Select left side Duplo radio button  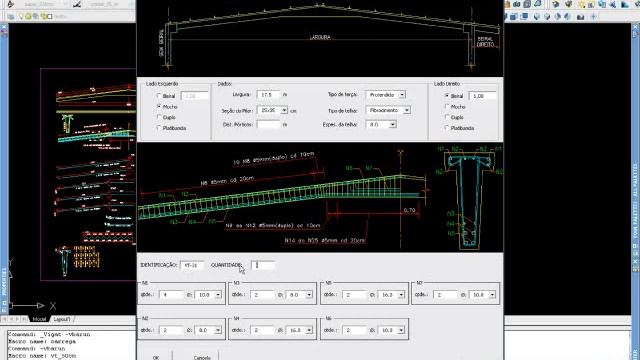[159, 117]
